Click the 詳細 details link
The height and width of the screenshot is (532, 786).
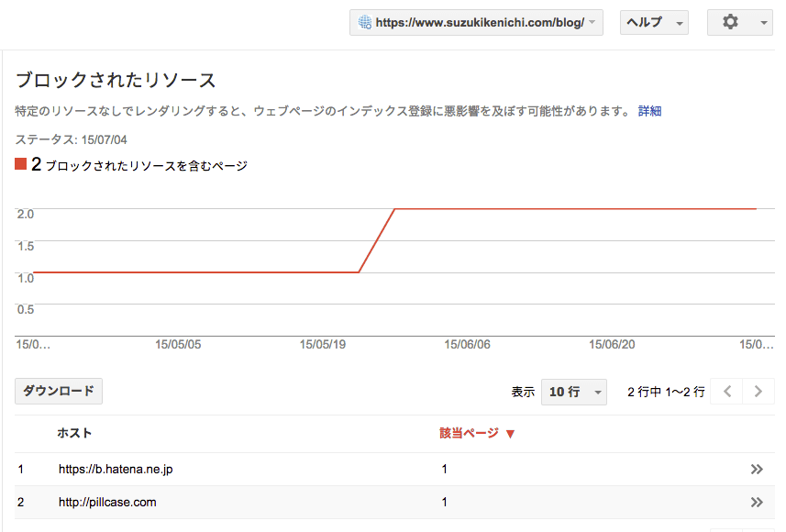(x=649, y=111)
